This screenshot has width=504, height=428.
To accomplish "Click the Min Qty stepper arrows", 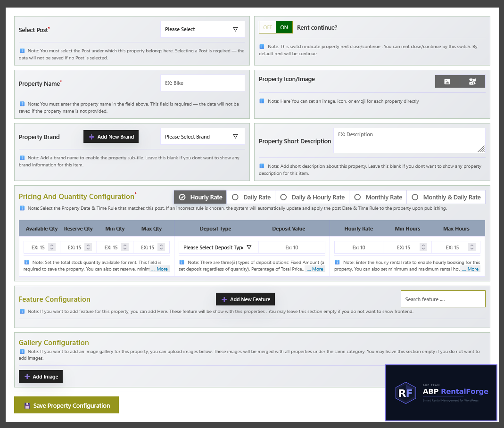I will (125, 247).
